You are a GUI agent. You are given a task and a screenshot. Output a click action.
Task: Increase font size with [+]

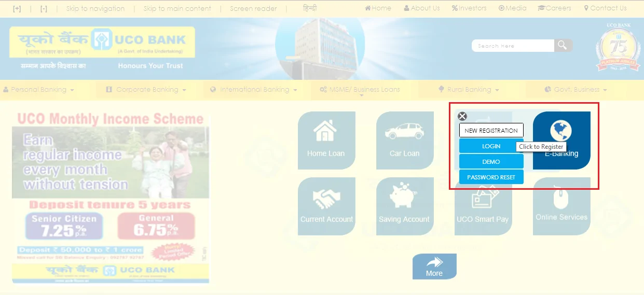coord(17,8)
